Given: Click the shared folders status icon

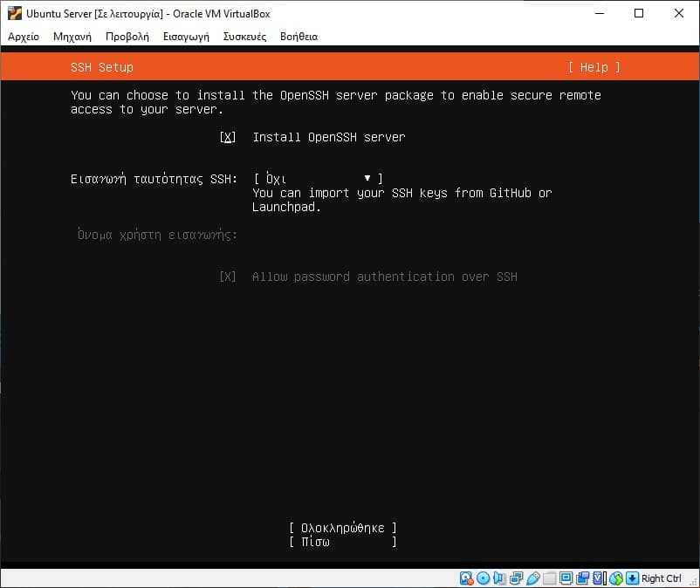Looking at the screenshot, I should point(550,578).
